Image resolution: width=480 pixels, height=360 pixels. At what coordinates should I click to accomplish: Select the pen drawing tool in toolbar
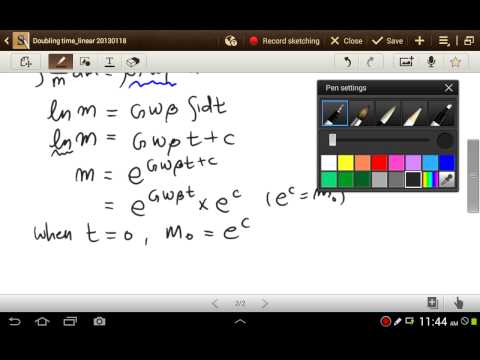tap(60, 62)
